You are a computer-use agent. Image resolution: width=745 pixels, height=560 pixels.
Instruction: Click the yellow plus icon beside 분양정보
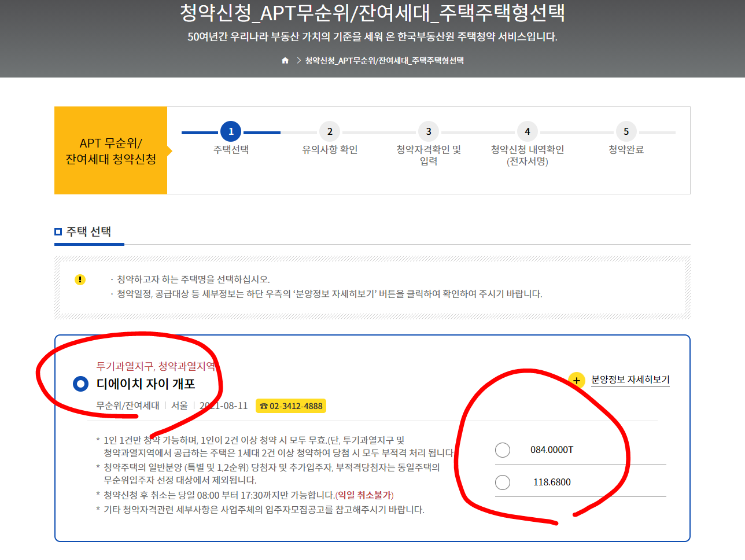(576, 380)
